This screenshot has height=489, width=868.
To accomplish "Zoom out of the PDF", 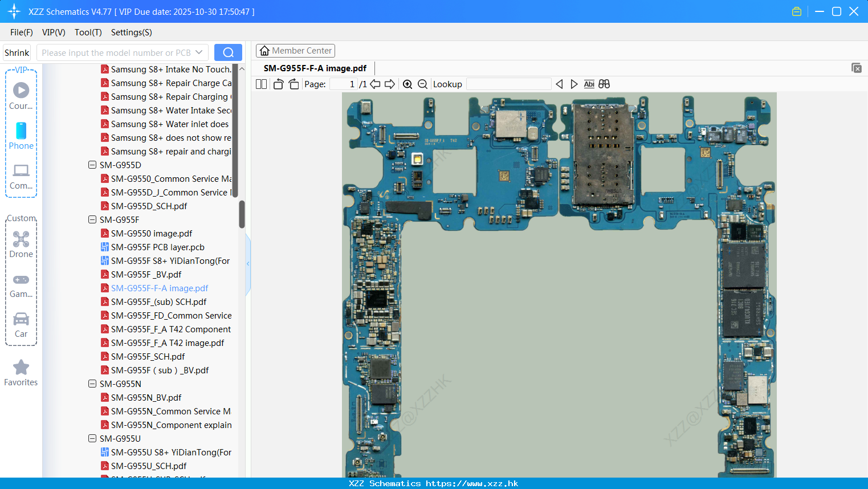I will (422, 84).
